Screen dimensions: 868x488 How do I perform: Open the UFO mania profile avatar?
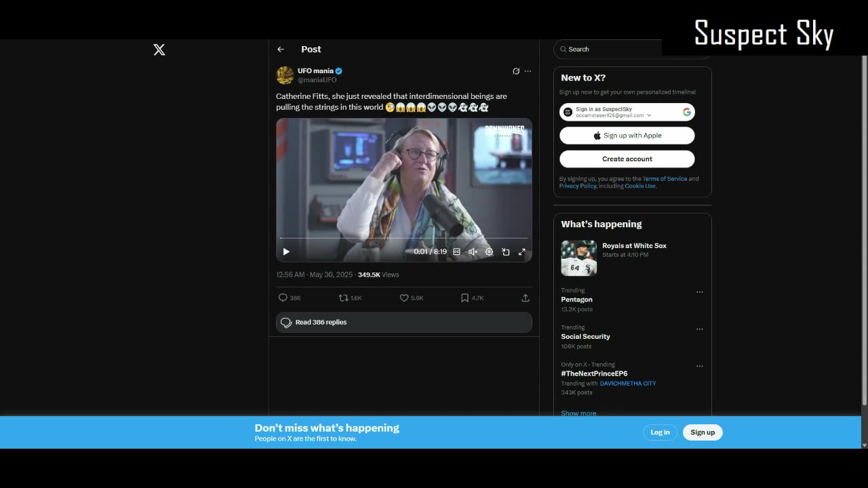285,75
